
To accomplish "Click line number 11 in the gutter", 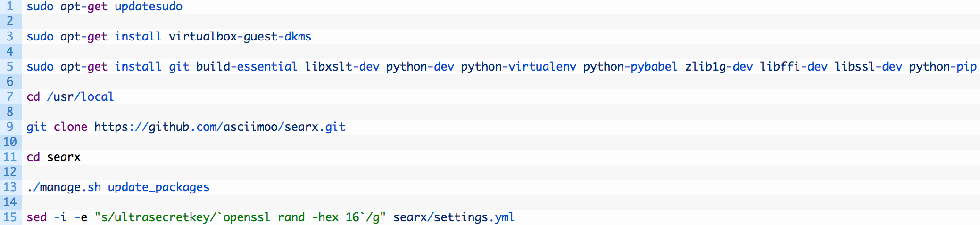I will point(10,157).
